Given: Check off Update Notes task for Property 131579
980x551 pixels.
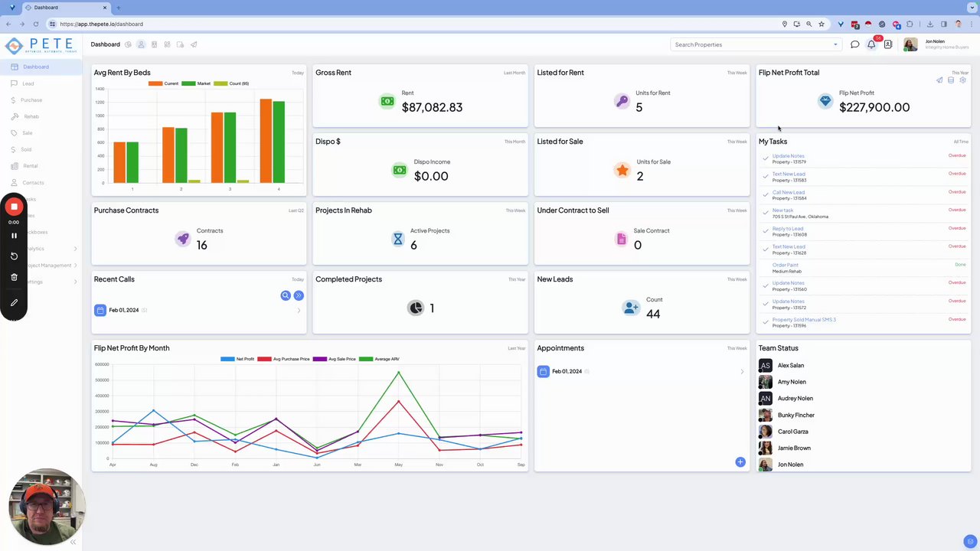Looking at the screenshot, I should tap(765, 158).
